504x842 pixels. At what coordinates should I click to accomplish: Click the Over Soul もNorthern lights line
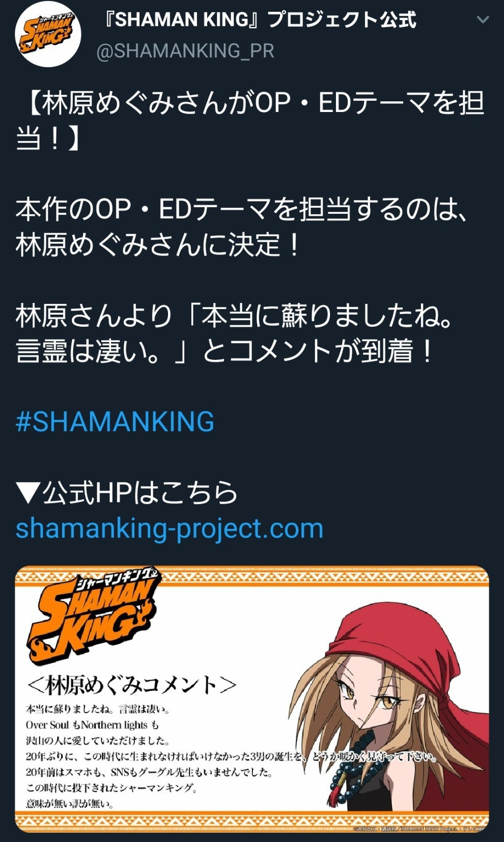[x=93, y=724]
